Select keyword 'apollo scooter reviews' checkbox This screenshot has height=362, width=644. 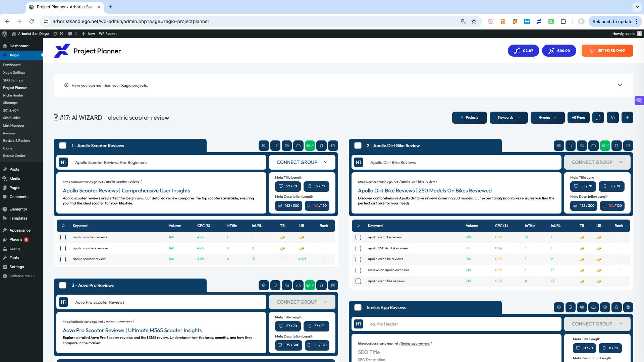point(63,237)
